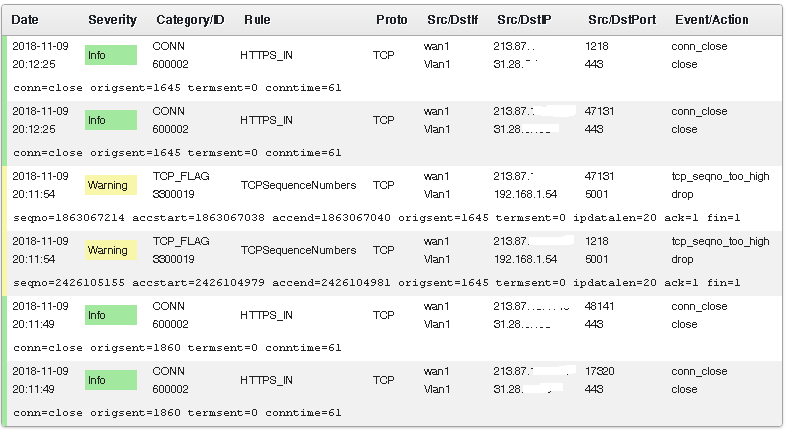Click the Date column header
The image size is (790, 439).
25,20
